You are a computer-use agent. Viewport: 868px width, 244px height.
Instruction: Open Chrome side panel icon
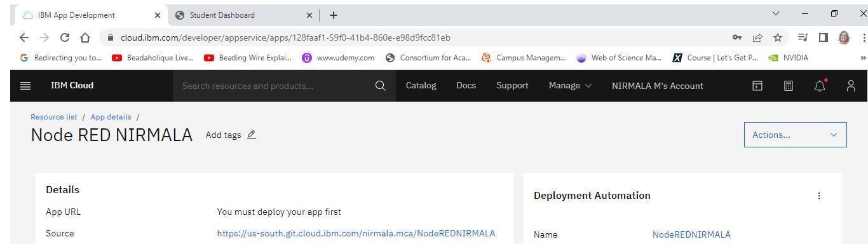824,37
